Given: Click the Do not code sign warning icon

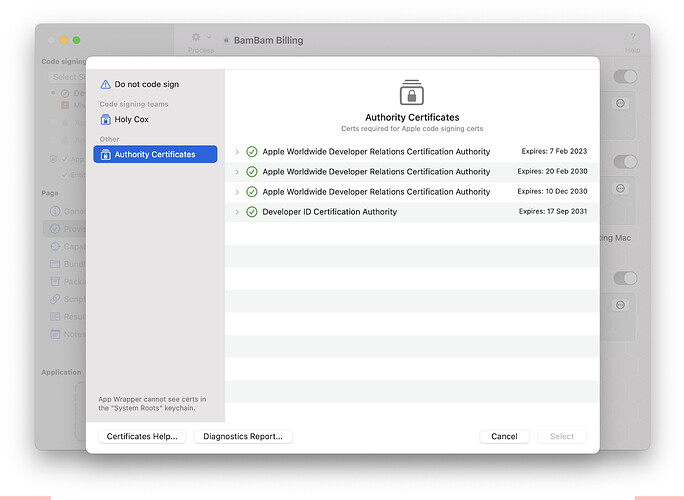Looking at the screenshot, I should (106, 84).
